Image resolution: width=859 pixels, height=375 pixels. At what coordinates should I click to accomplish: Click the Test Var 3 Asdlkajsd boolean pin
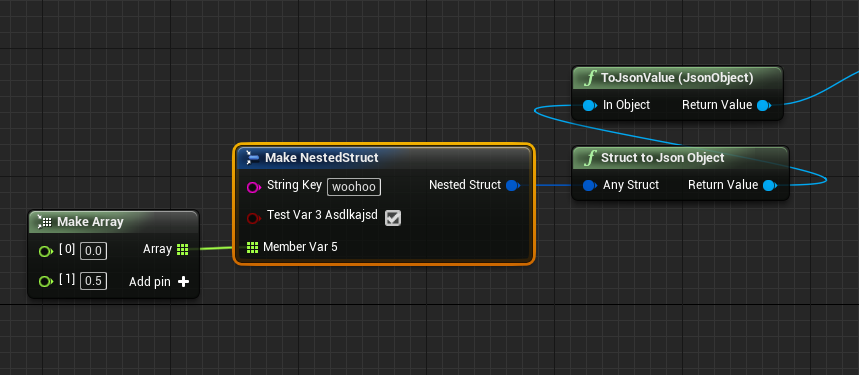pos(254,218)
